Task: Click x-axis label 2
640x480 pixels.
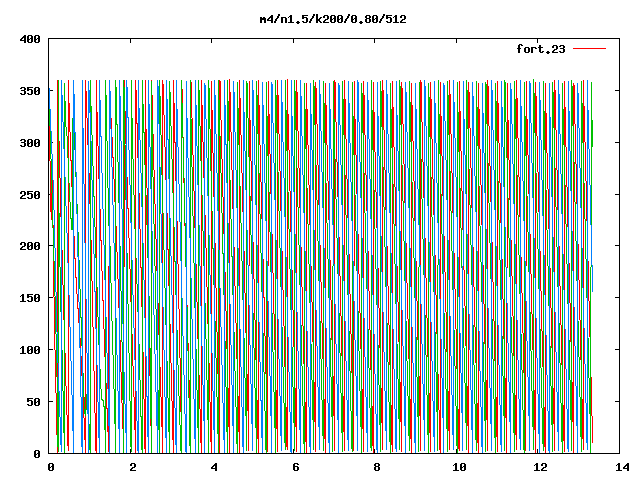Action: tap(133, 467)
